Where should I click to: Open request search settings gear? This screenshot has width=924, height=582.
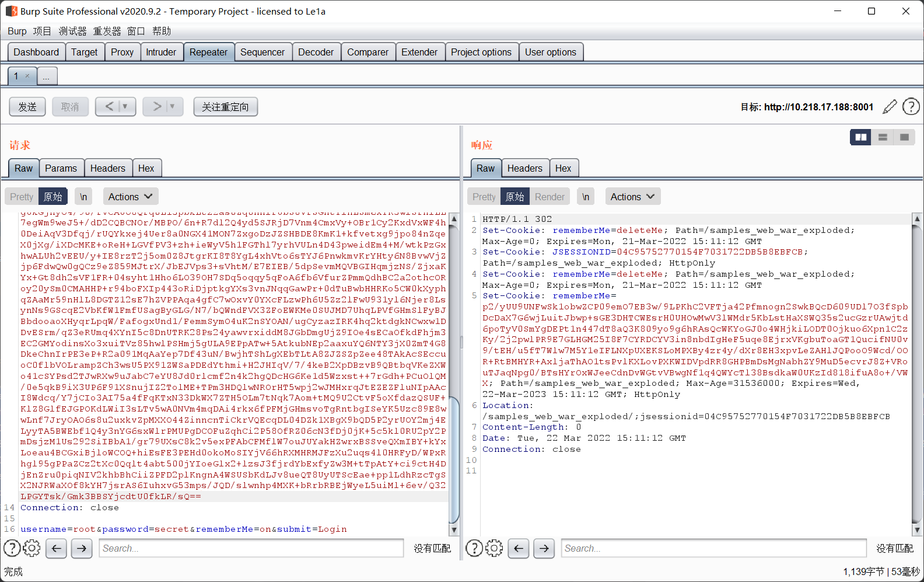[x=32, y=548]
